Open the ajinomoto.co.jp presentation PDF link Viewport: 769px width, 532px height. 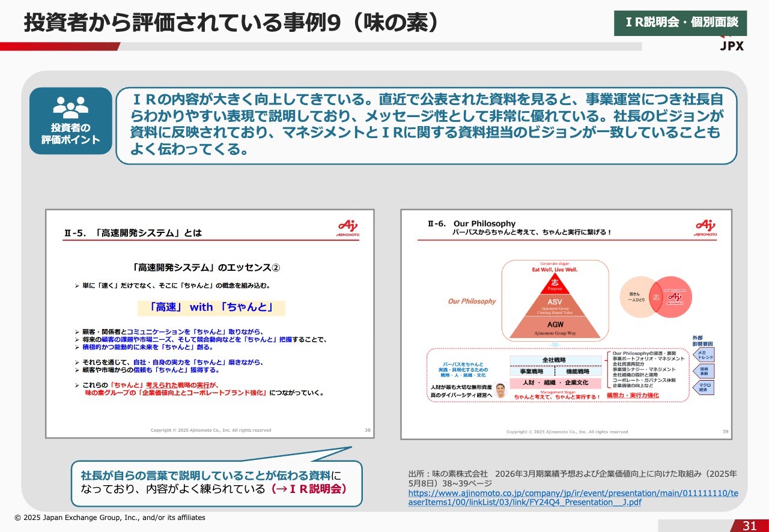(x=573, y=497)
